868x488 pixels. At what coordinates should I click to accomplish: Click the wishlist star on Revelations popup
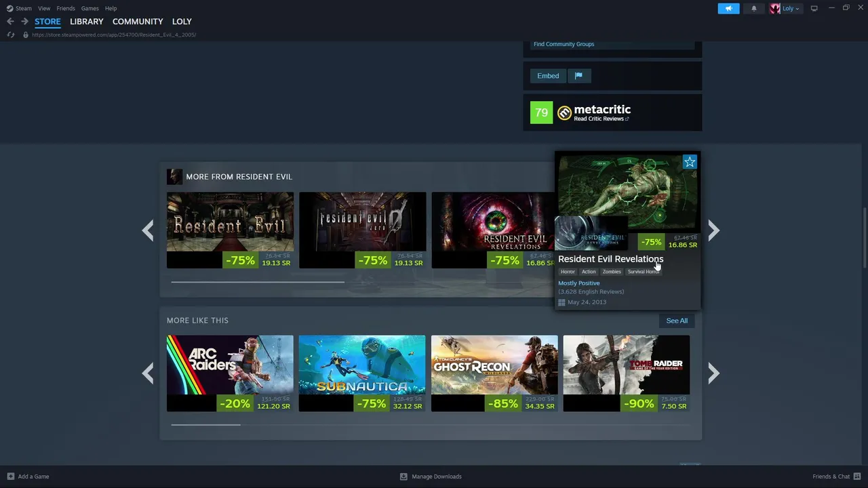690,161
